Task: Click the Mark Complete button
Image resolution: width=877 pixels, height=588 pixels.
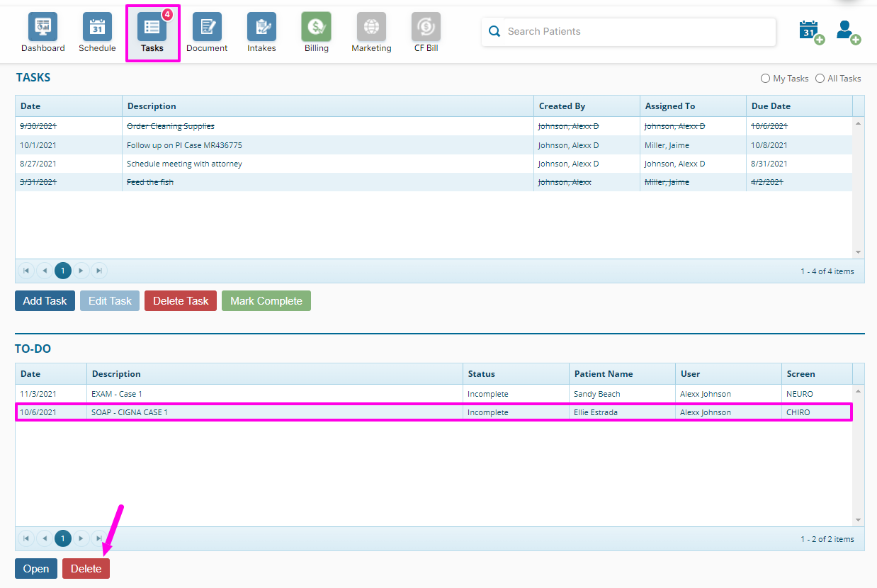Action: tap(266, 301)
